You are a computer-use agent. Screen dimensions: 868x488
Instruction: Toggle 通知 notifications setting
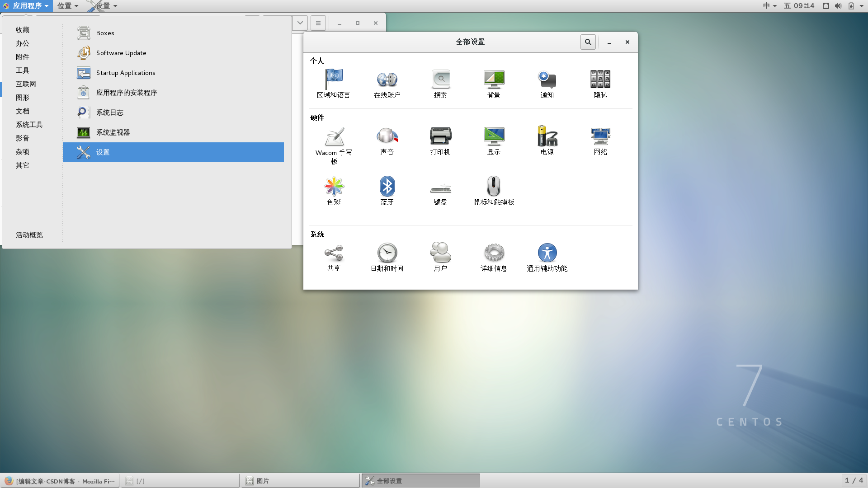tap(547, 82)
